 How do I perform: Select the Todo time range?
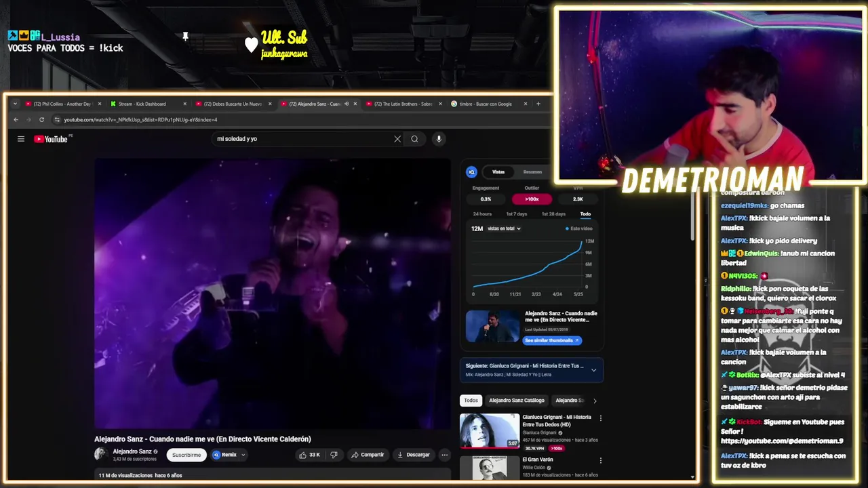(x=585, y=214)
